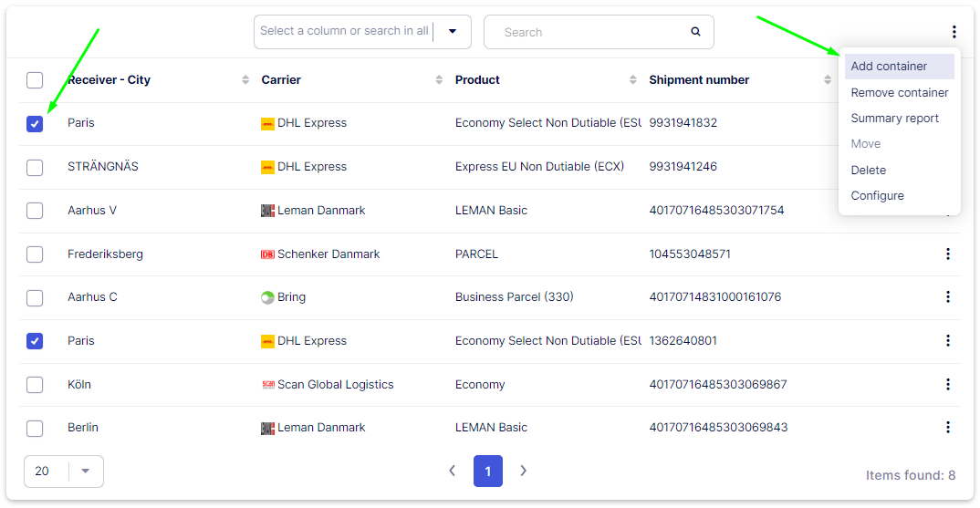Expand the column selector dropdown
The height and width of the screenshot is (508, 980).
(452, 32)
